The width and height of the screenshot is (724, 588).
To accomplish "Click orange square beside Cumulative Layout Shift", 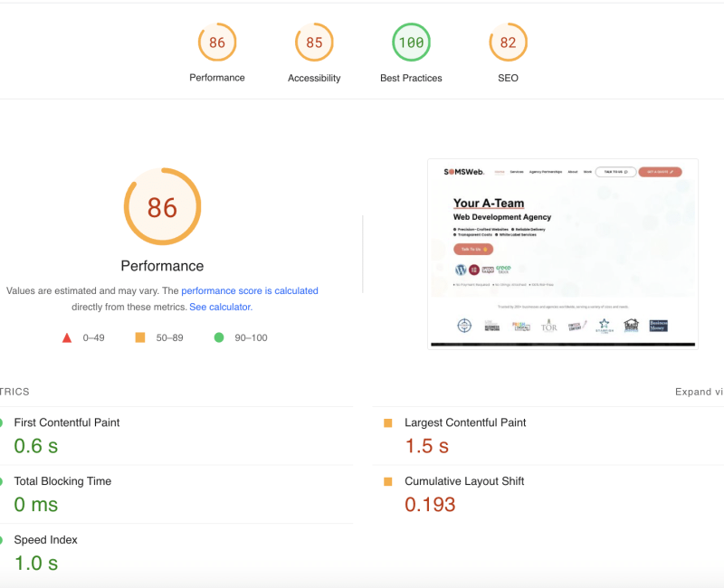I will (x=388, y=482).
